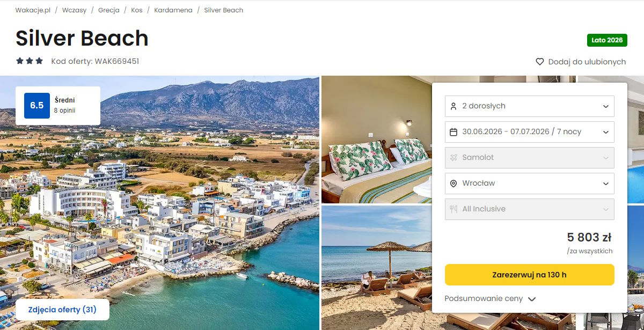
Task: Click the Lato 2026 green badge
Action: pos(606,40)
